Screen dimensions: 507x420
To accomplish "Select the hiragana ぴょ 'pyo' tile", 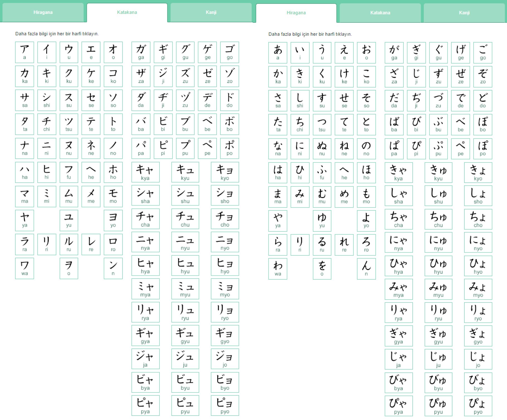I will click(x=478, y=406).
